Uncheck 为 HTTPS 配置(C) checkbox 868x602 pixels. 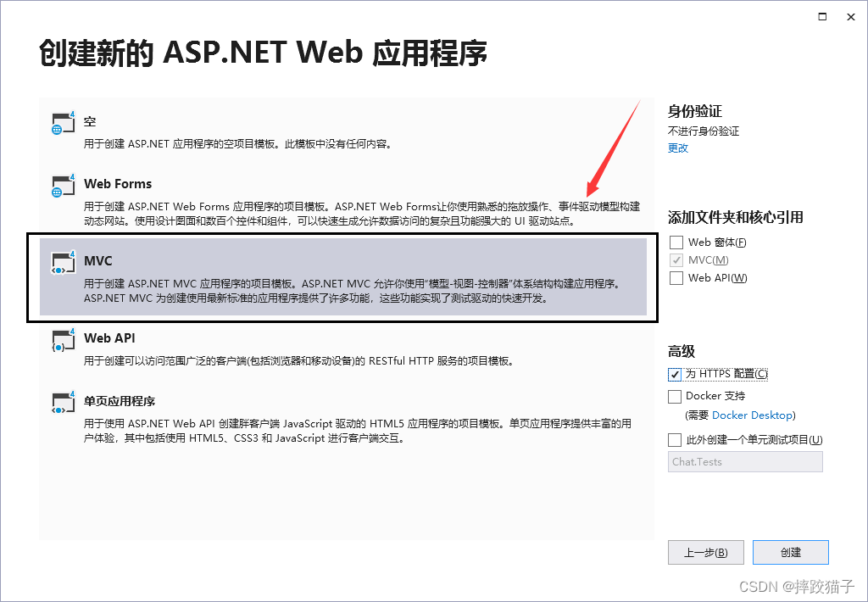[x=674, y=375]
